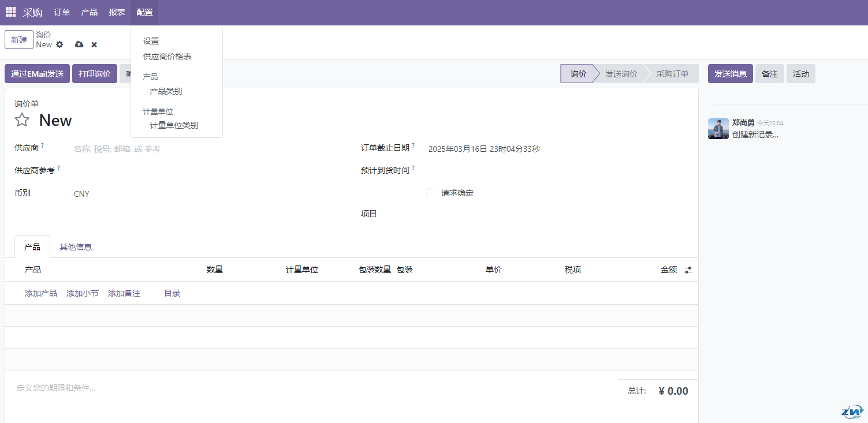Select the 发送询价 status stage
This screenshot has height=423, width=868.
pos(621,74)
